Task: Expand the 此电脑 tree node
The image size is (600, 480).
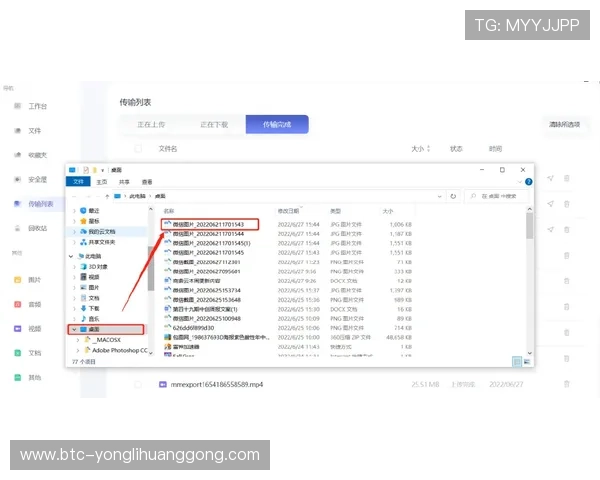Action: 72,257
